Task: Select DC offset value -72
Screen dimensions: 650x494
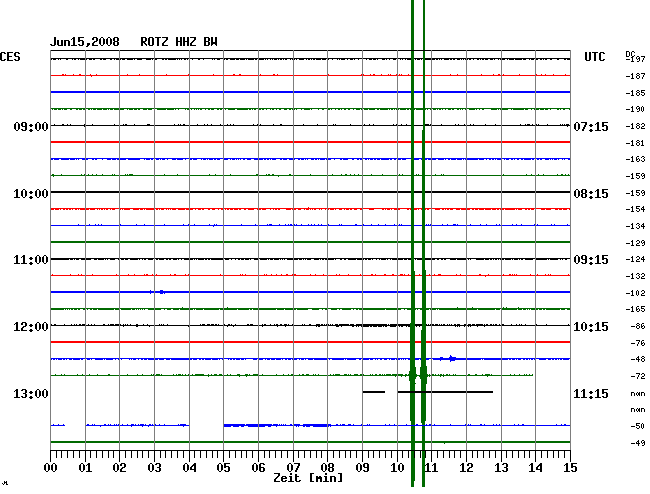Action: (638, 376)
